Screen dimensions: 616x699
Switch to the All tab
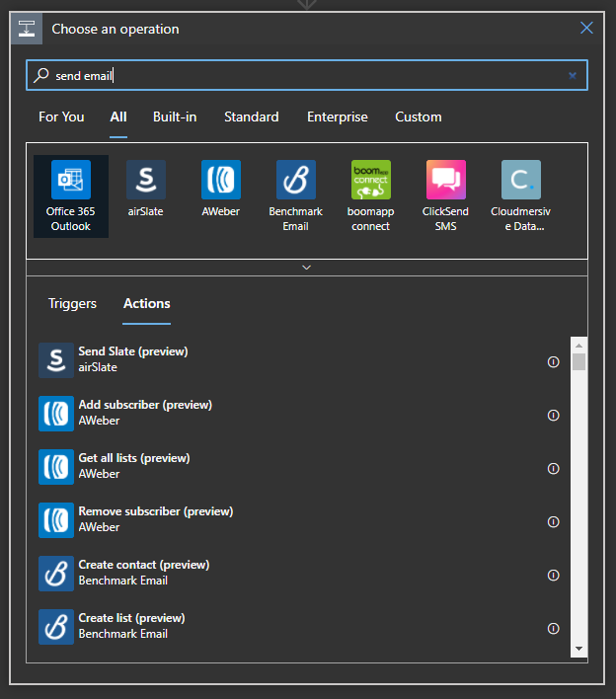coord(118,116)
